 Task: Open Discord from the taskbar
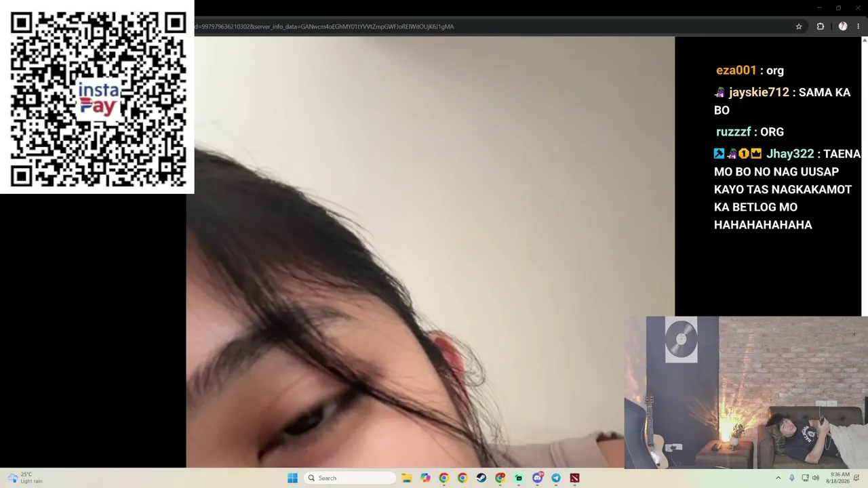(538, 478)
